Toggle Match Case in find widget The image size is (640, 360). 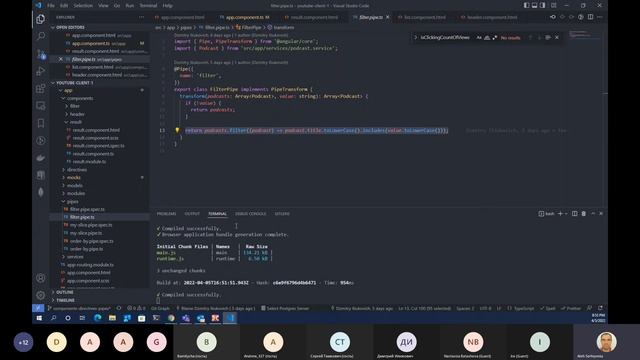pyautogui.click(x=479, y=38)
